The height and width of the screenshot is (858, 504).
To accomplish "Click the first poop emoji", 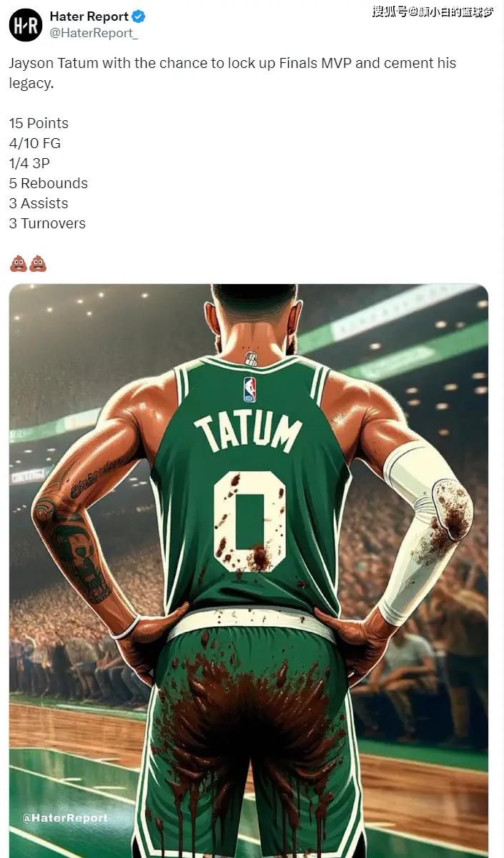I will coord(18,263).
